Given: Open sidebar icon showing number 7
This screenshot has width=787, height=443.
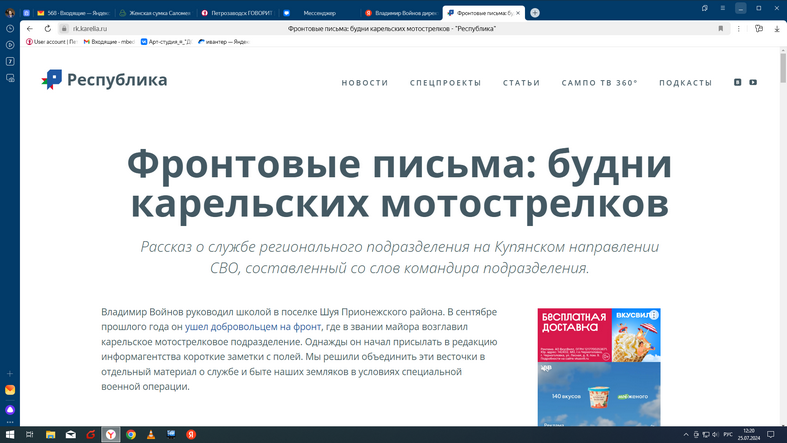Looking at the screenshot, I should point(10,61).
